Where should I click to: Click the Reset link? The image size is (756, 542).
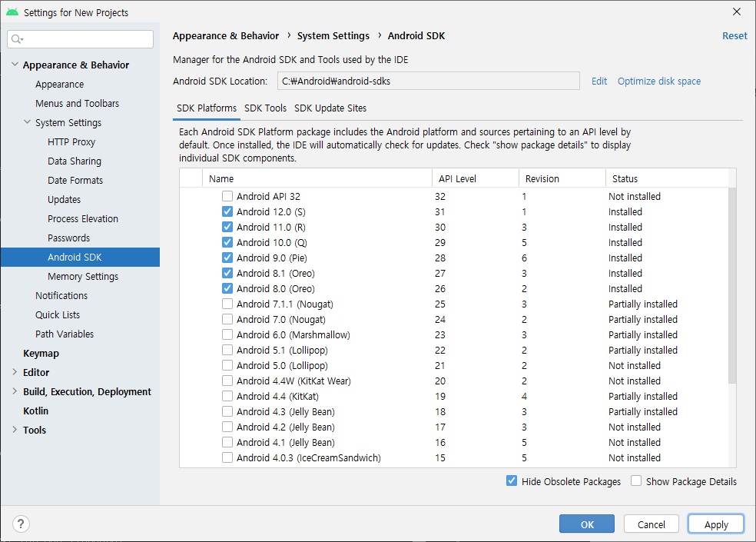(x=734, y=35)
